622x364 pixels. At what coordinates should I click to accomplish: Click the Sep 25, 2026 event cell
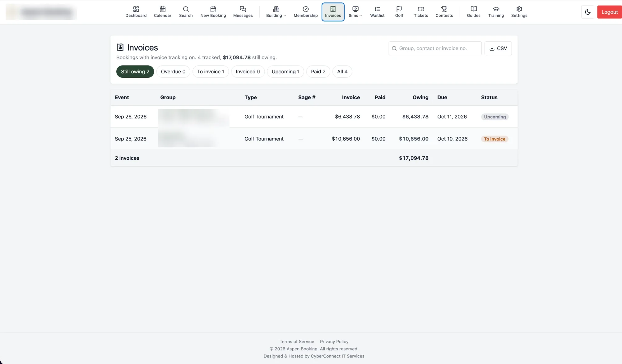pyautogui.click(x=131, y=139)
